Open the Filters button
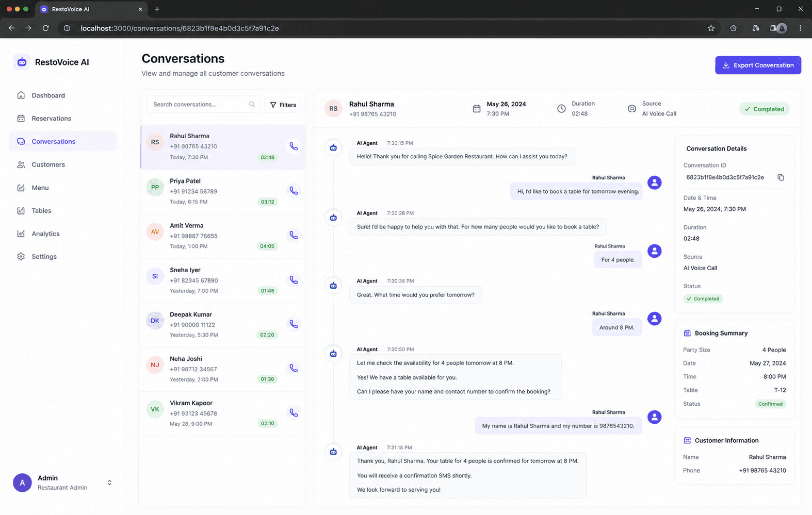The width and height of the screenshot is (812, 515). point(283,105)
